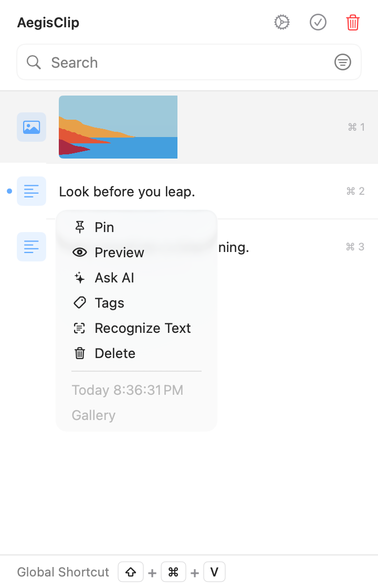
Task: Open the search filter options icon
Action: pyautogui.click(x=343, y=62)
